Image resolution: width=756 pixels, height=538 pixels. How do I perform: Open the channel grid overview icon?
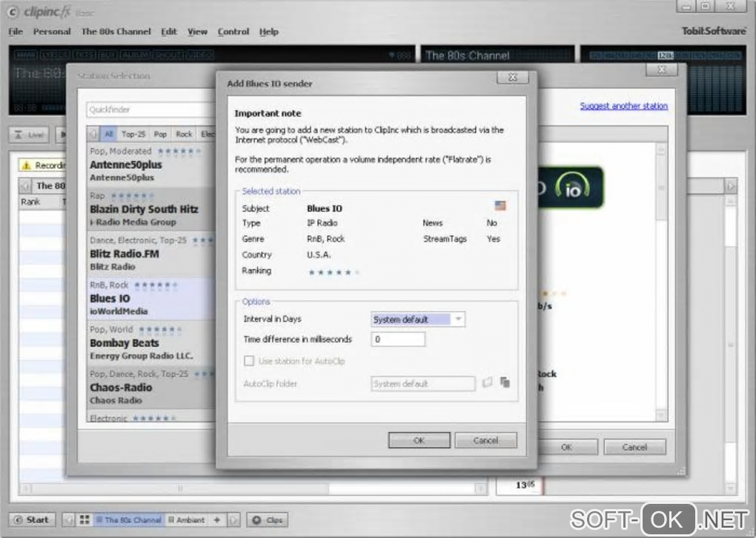[84, 519]
